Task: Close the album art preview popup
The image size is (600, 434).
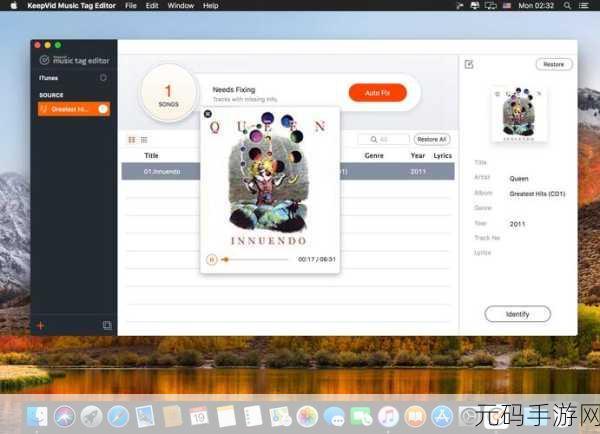Action: tap(208, 114)
